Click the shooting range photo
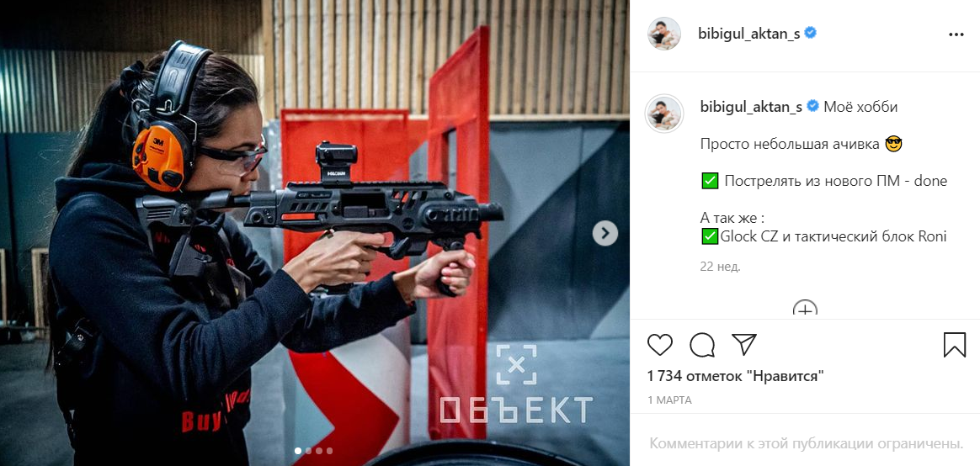This screenshot has width=980, height=466. [x=314, y=233]
